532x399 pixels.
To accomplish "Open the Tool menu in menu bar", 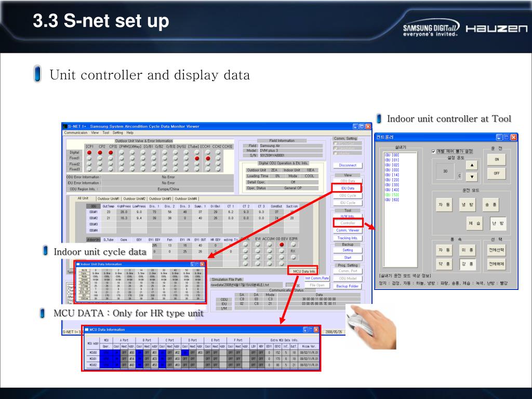I will tap(106, 132).
